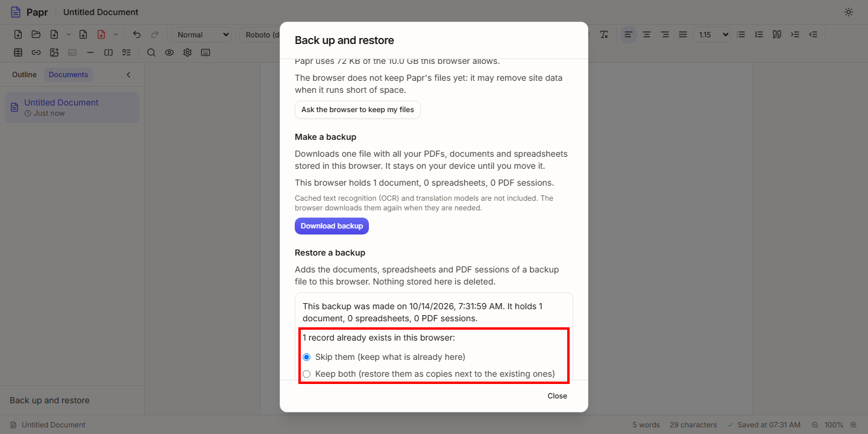Toggle bulleted list formatting

pyautogui.click(x=741, y=34)
